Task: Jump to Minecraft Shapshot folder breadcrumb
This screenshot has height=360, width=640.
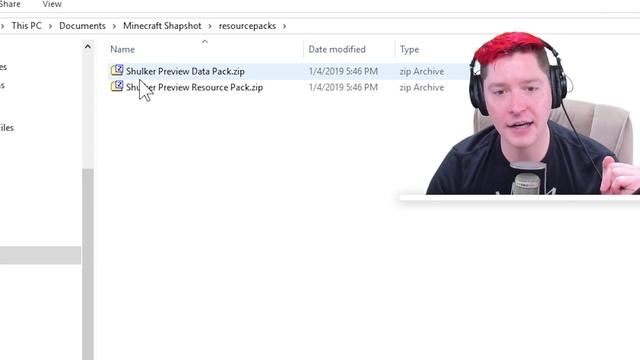Action: (x=162, y=26)
